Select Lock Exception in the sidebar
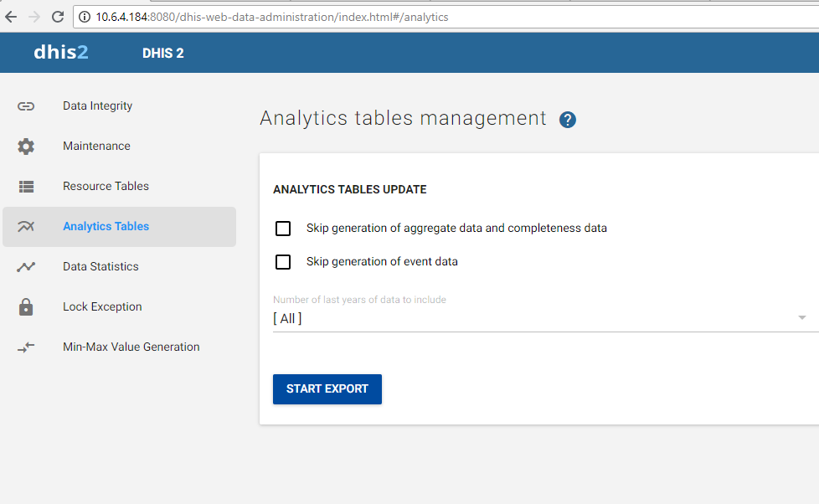 point(102,307)
